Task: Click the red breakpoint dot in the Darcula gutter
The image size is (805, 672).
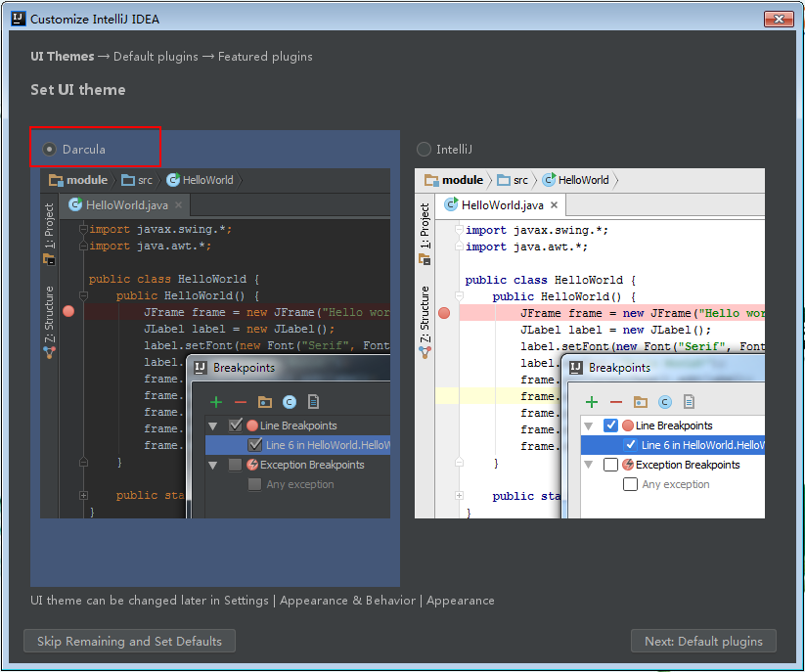Action: (68, 311)
